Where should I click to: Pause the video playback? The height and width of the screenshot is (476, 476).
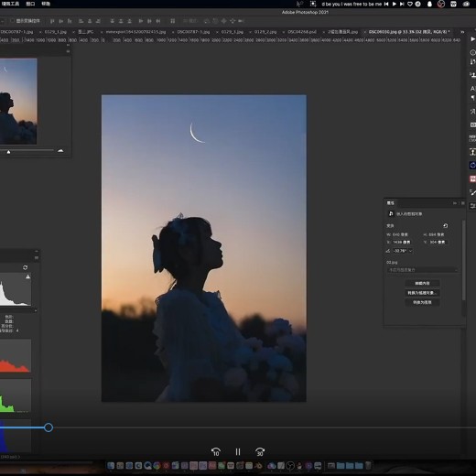pyautogui.click(x=238, y=451)
